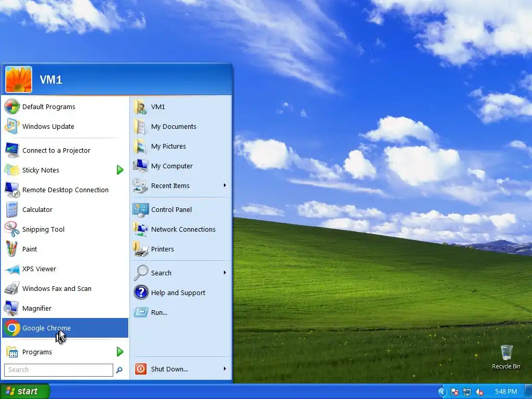The width and height of the screenshot is (532, 399).
Task: Open the Control Panel icon
Action: [x=140, y=210]
